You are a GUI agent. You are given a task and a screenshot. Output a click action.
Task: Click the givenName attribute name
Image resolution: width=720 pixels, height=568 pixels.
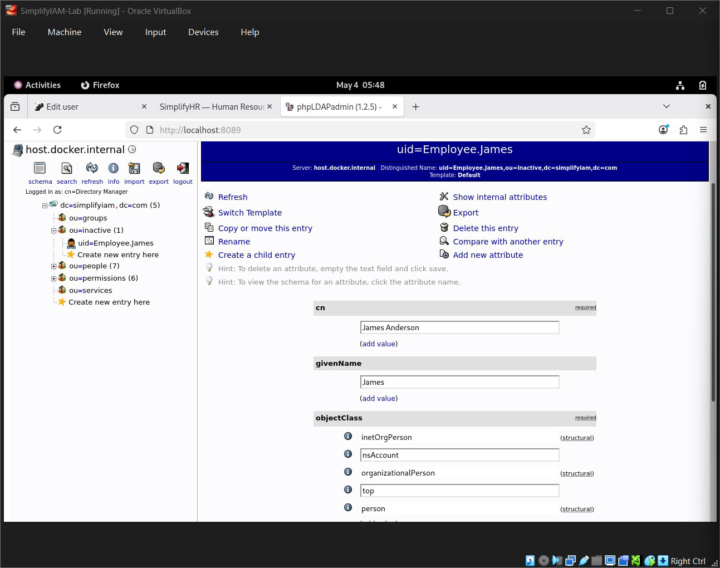click(338, 363)
